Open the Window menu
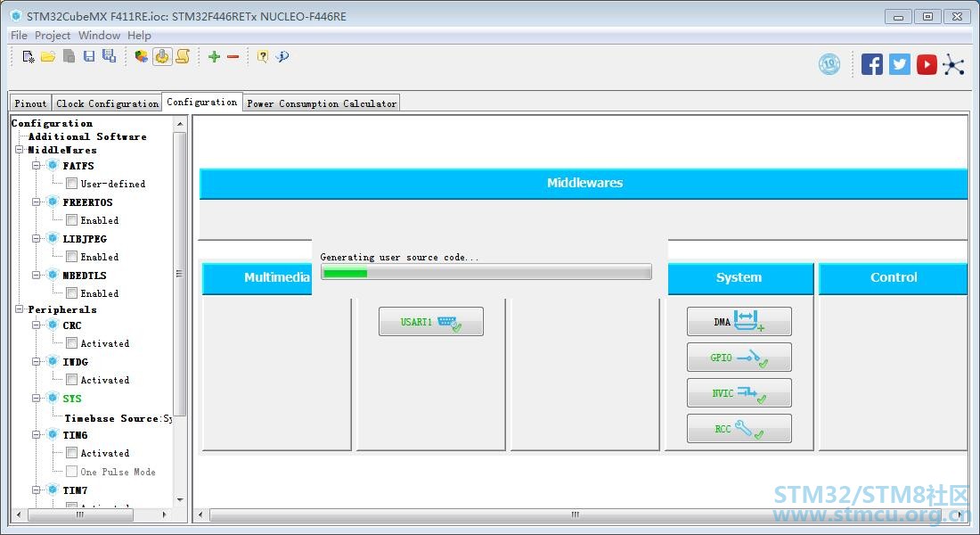 click(100, 36)
